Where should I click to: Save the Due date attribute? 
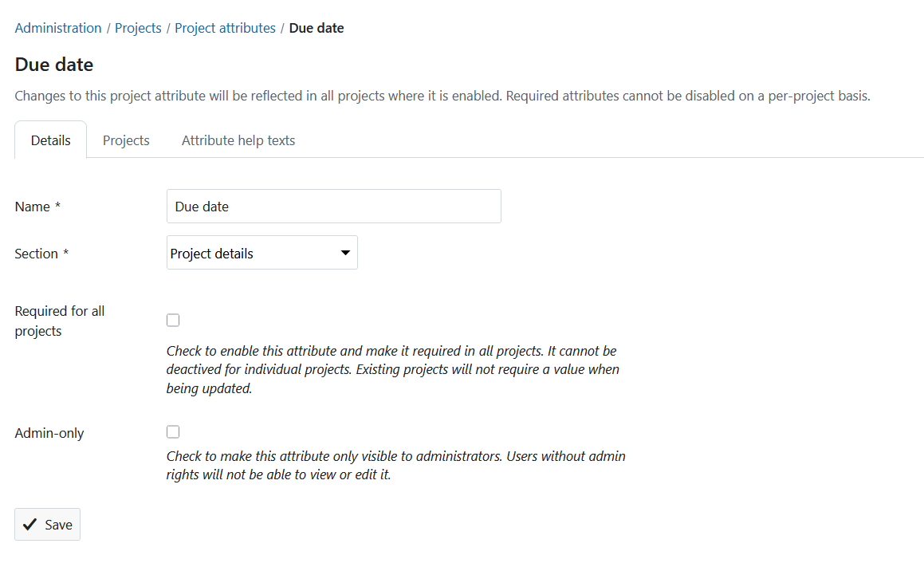pos(47,524)
